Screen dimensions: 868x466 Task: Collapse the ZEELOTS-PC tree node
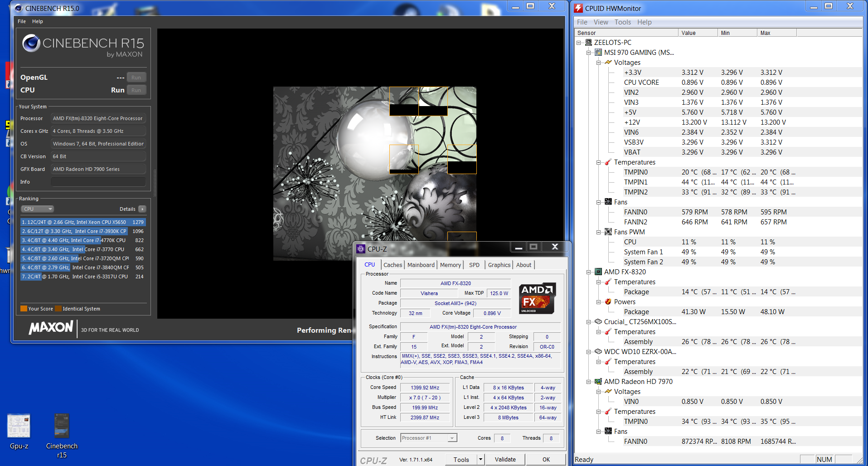(579, 43)
